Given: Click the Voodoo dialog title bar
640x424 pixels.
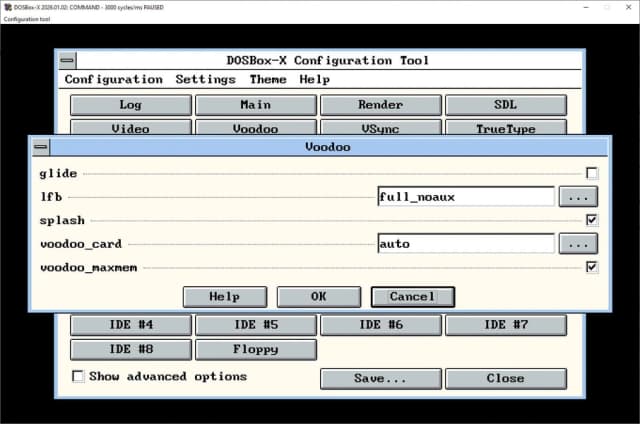Looking at the screenshot, I should tap(329, 147).
